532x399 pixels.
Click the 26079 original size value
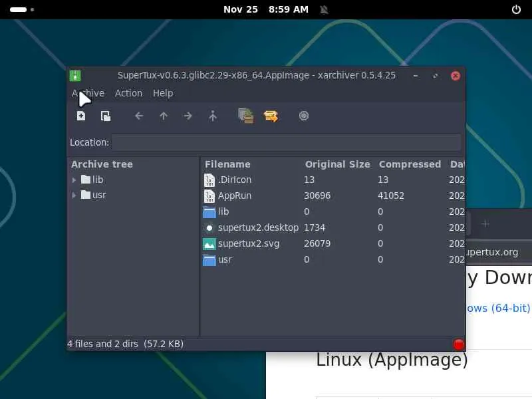tap(317, 243)
